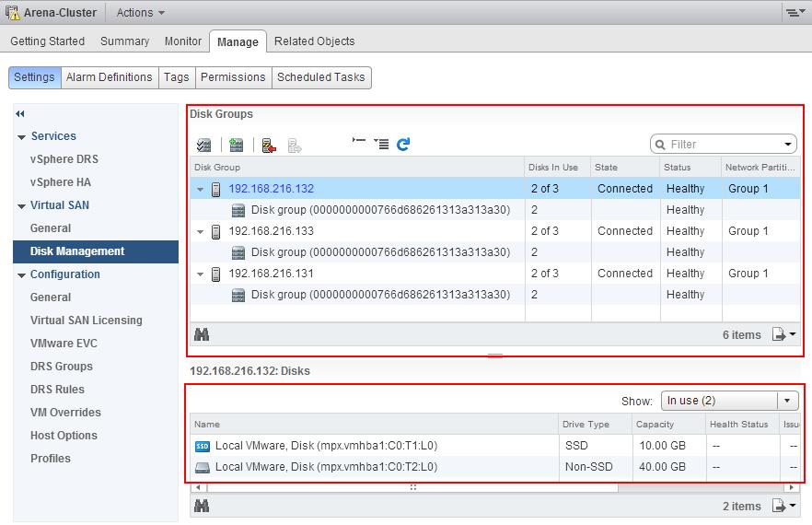Select the 192.168.216.133 host link
Image resolution: width=812 pixels, height=525 pixels.
point(272,231)
